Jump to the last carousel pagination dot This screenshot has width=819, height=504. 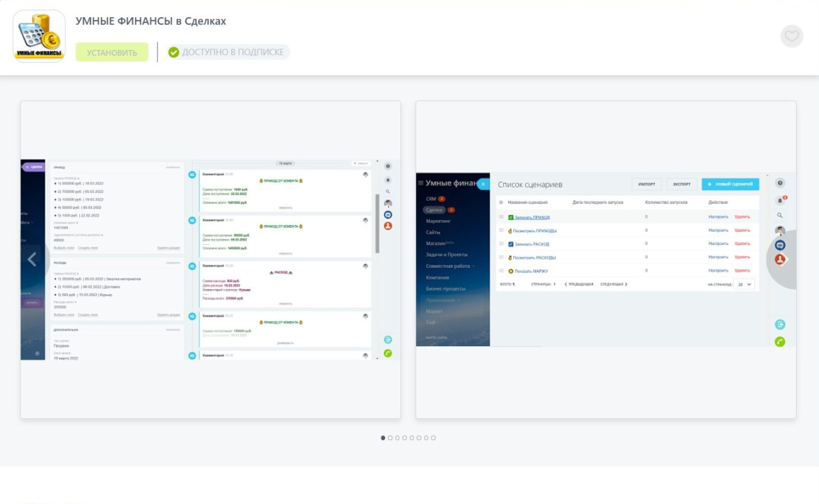pos(433,438)
